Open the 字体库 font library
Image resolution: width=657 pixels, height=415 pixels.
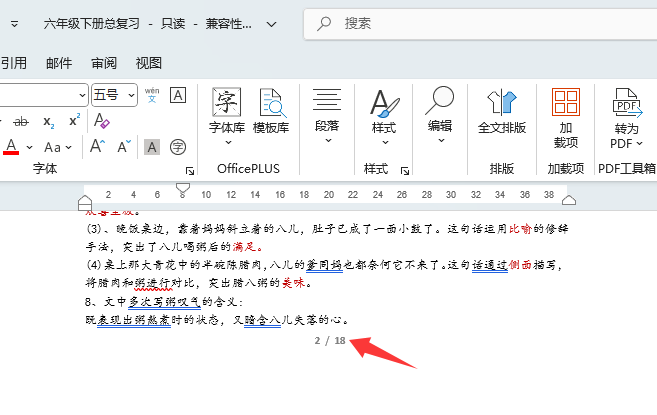tap(227, 116)
